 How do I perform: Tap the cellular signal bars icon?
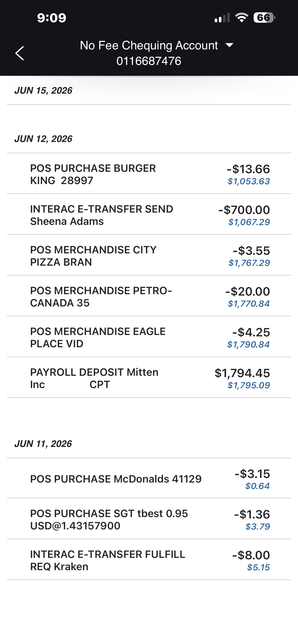point(222,18)
